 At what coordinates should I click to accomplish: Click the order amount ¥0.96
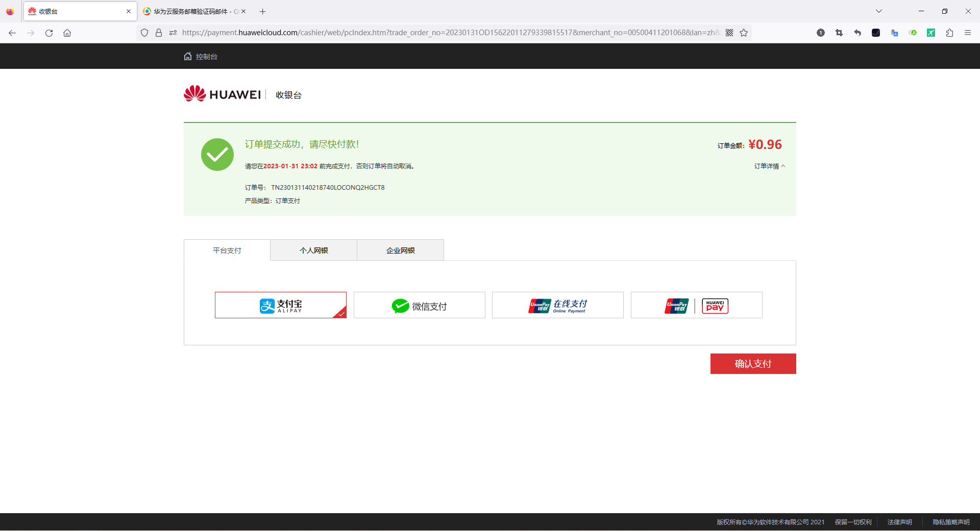point(765,144)
